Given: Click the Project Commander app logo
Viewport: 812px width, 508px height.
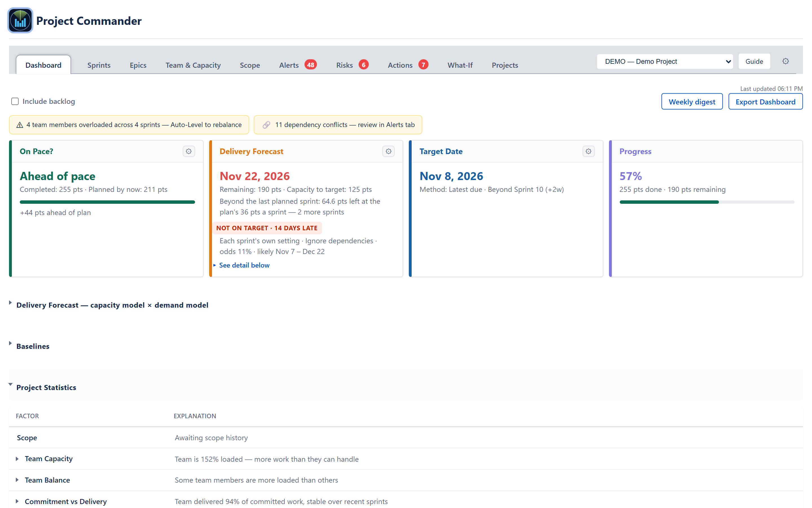Looking at the screenshot, I should pos(20,21).
